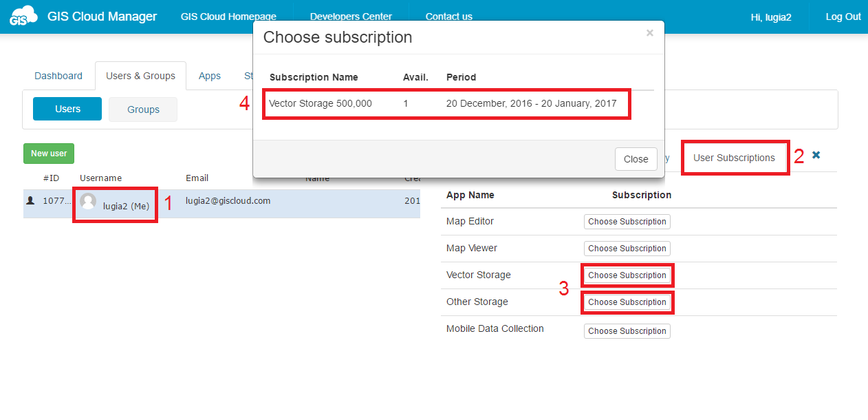Screen dimensions: 868x420
Task: Switch to the Apps tab
Action: click(210, 76)
